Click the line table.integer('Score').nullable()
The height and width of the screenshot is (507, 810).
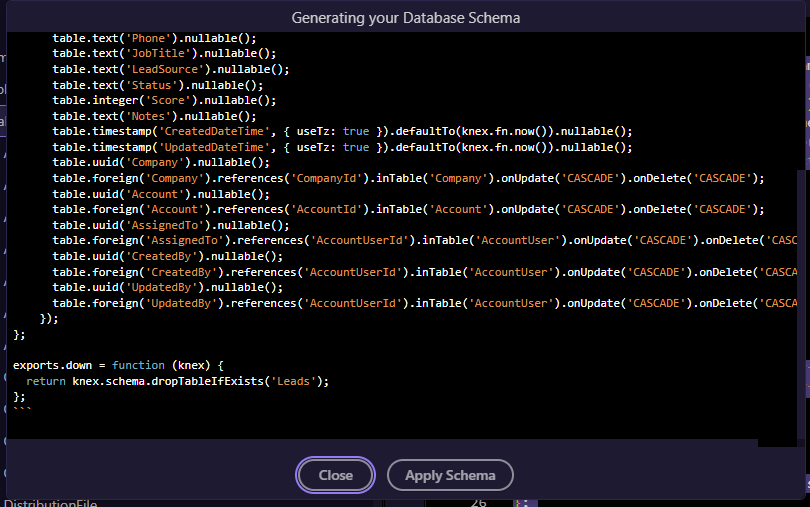pyautogui.click(x=164, y=100)
